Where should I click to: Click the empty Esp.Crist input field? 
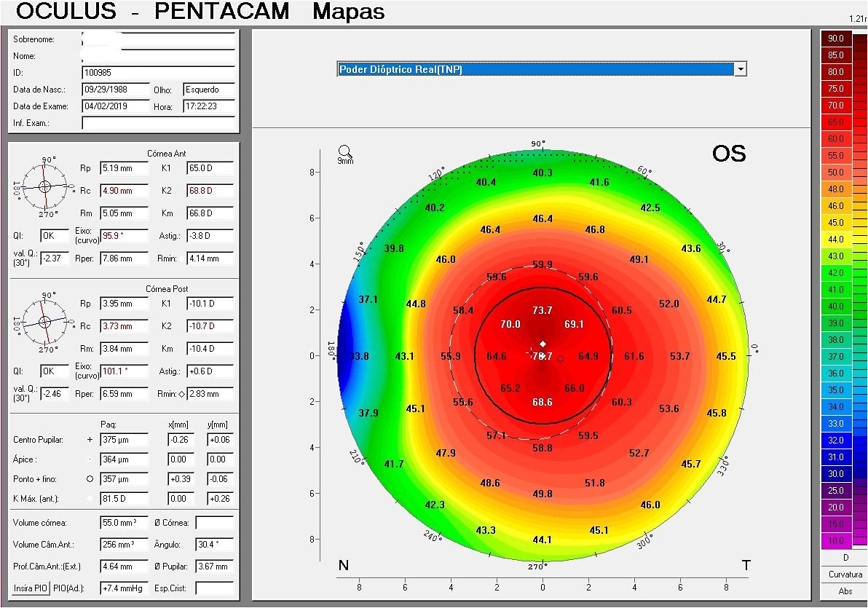(x=216, y=588)
